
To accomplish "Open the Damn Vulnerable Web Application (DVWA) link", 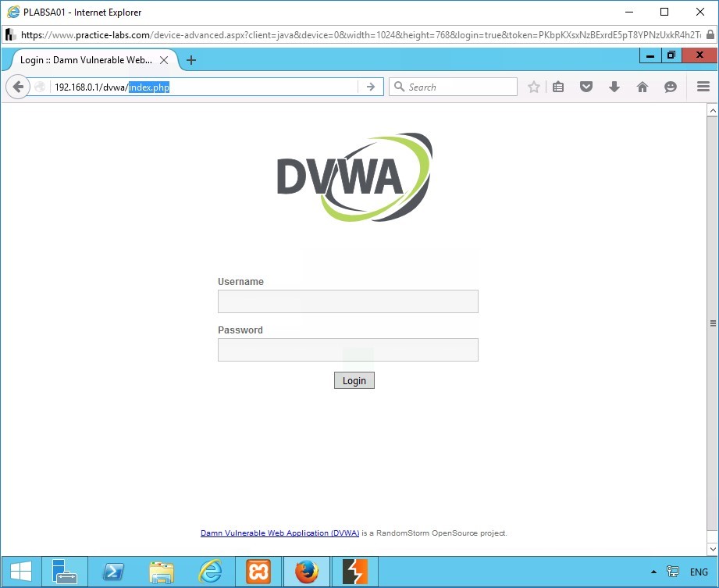I will (279, 533).
